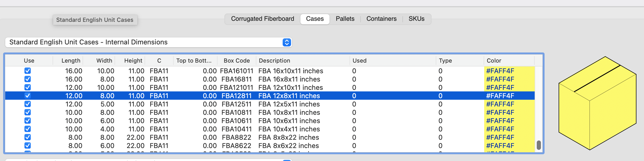Click box code FBA10811
This screenshot has height=161, width=644.
[237, 112]
